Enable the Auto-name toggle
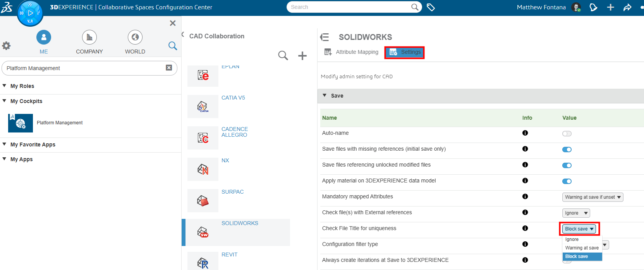The height and width of the screenshot is (270, 644). pos(567,134)
